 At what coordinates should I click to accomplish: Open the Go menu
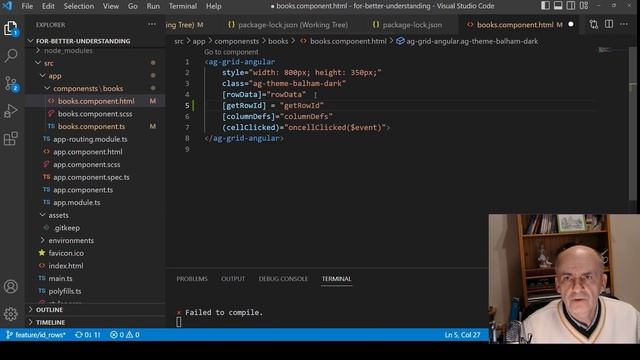(x=133, y=6)
